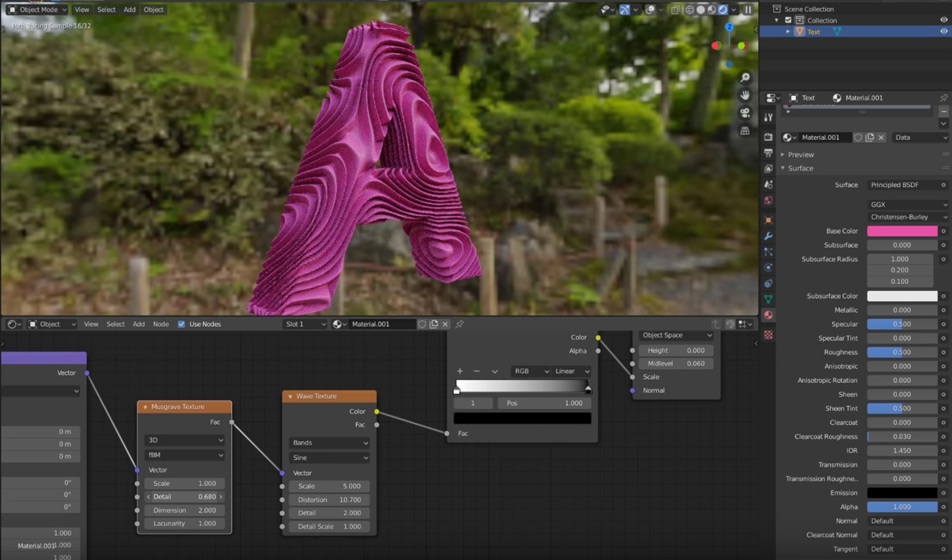Open the Render properties camera tab

click(768, 136)
